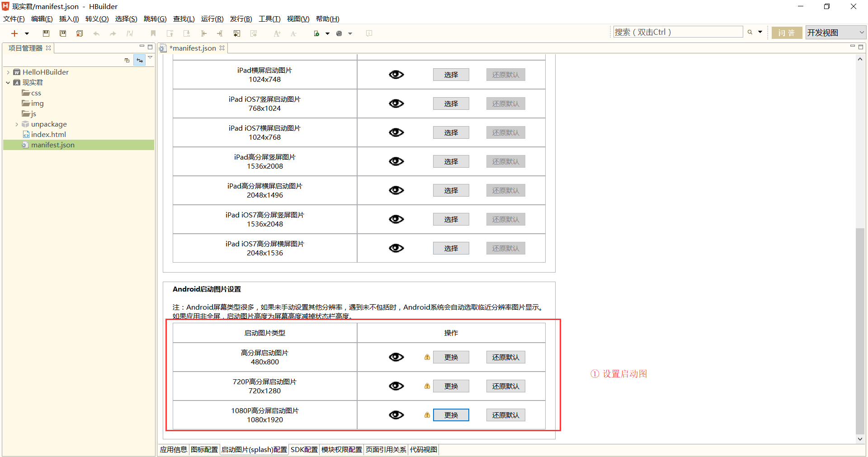This screenshot has height=457, width=868.
Task: Preview Android 1080x1920 eye icon
Action: [396, 415]
